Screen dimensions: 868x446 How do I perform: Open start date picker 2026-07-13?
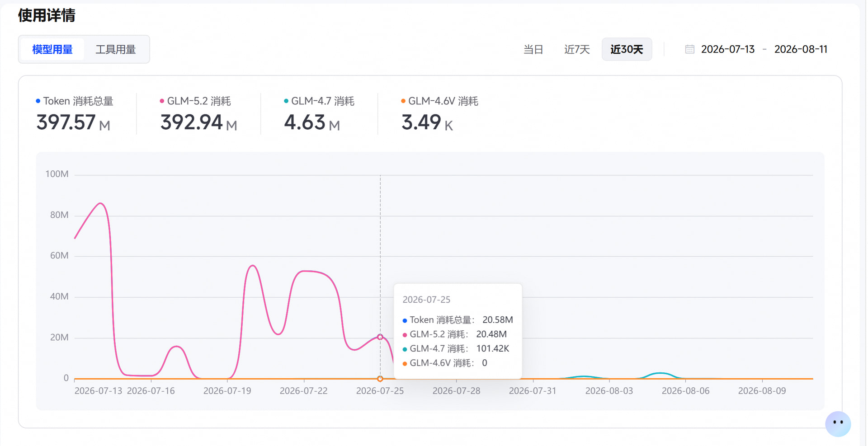pyautogui.click(x=728, y=49)
